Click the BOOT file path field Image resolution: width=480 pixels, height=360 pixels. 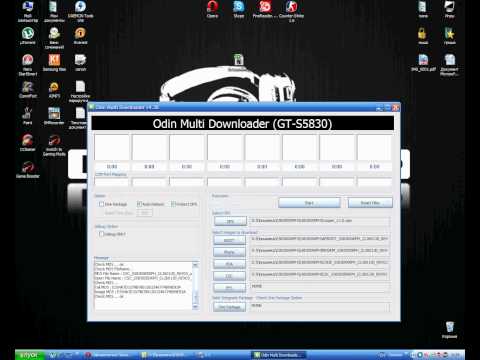[319, 239]
